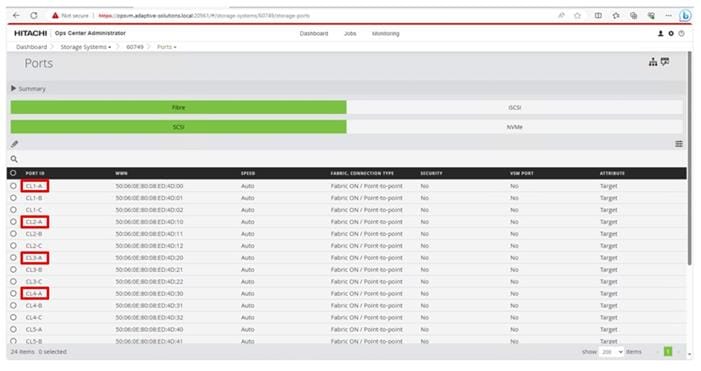Select the radio for port CL3-A
Viewport: 701px width, 371px height.
point(13,257)
